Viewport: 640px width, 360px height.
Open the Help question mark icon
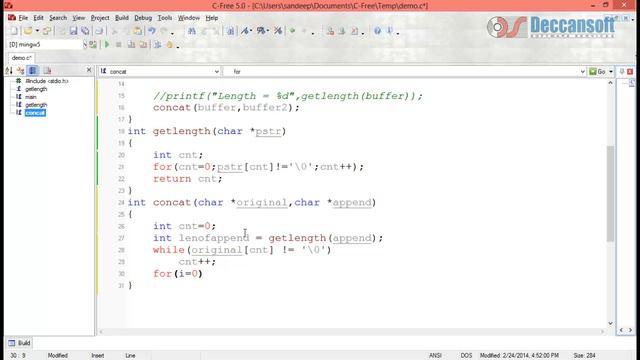pyautogui.click(x=378, y=31)
